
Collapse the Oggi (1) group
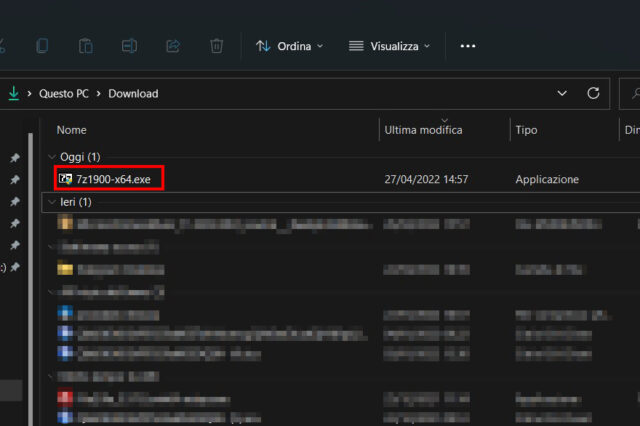[52, 157]
